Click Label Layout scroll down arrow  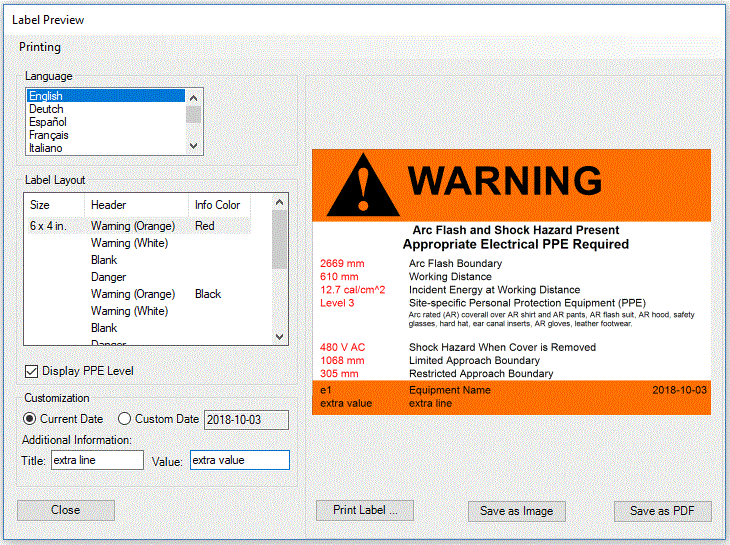(x=279, y=336)
